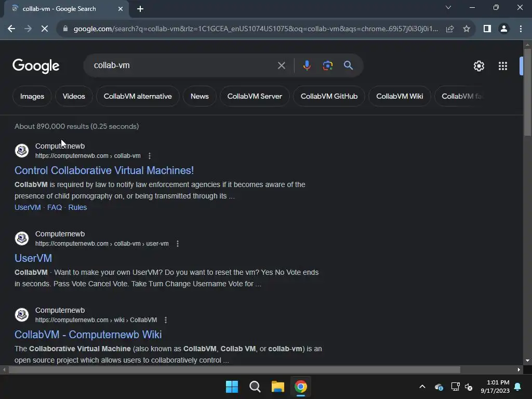The width and height of the screenshot is (532, 399).
Task: Share this page icon in address bar
Action: point(450,29)
